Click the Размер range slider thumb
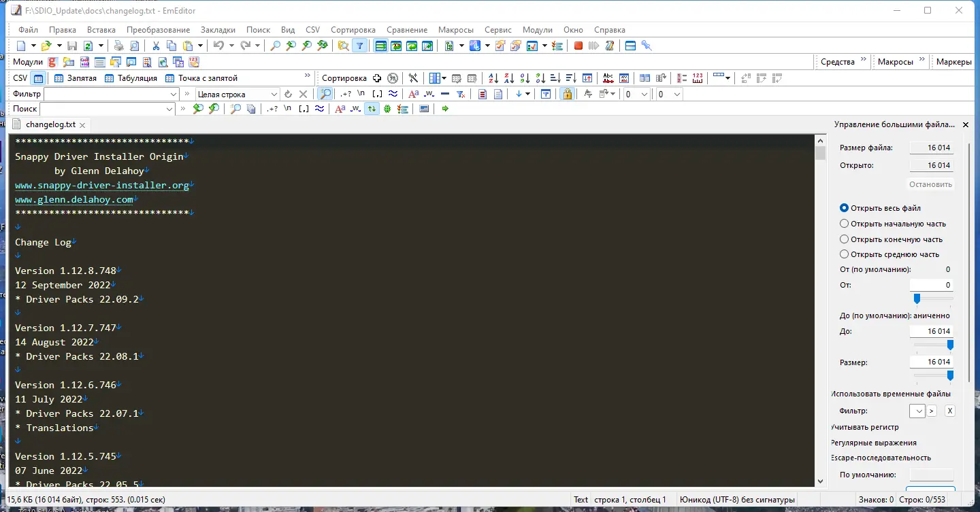 click(x=950, y=375)
